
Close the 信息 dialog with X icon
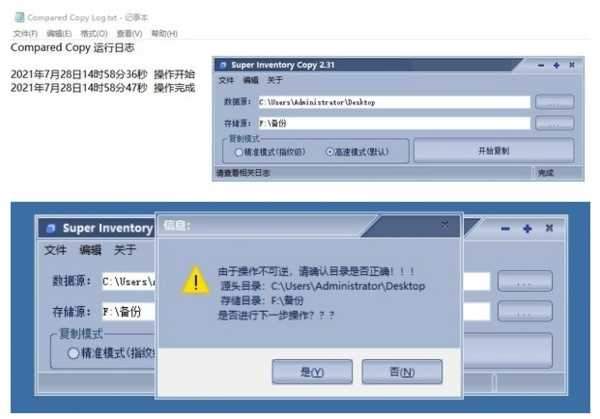[444, 224]
